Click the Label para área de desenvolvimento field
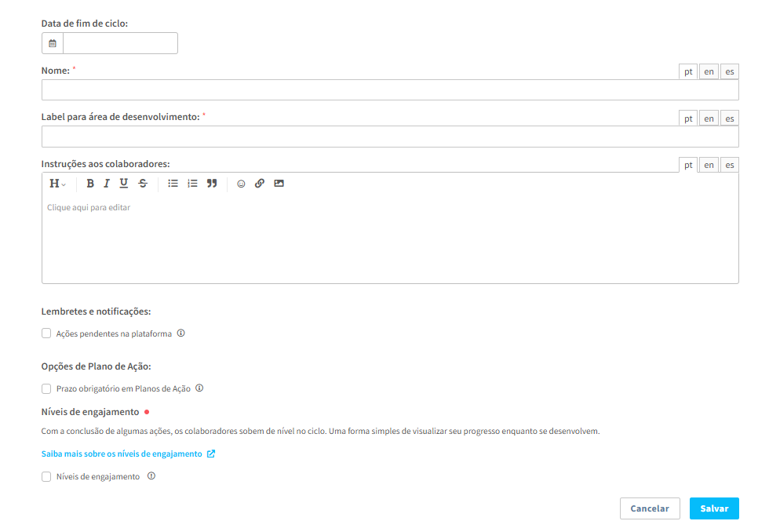Image resolution: width=769 pixels, height=532 pixels. (x=390, y=137)
